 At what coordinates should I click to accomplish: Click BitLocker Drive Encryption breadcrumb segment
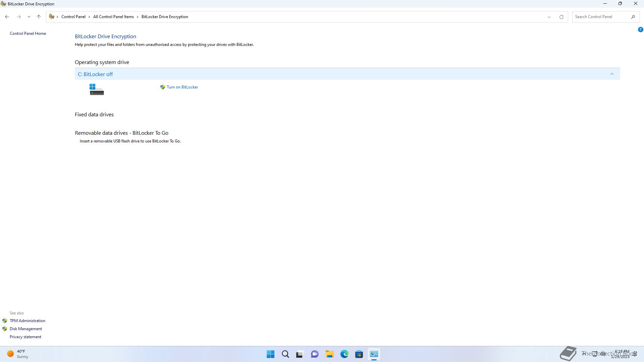165,17
